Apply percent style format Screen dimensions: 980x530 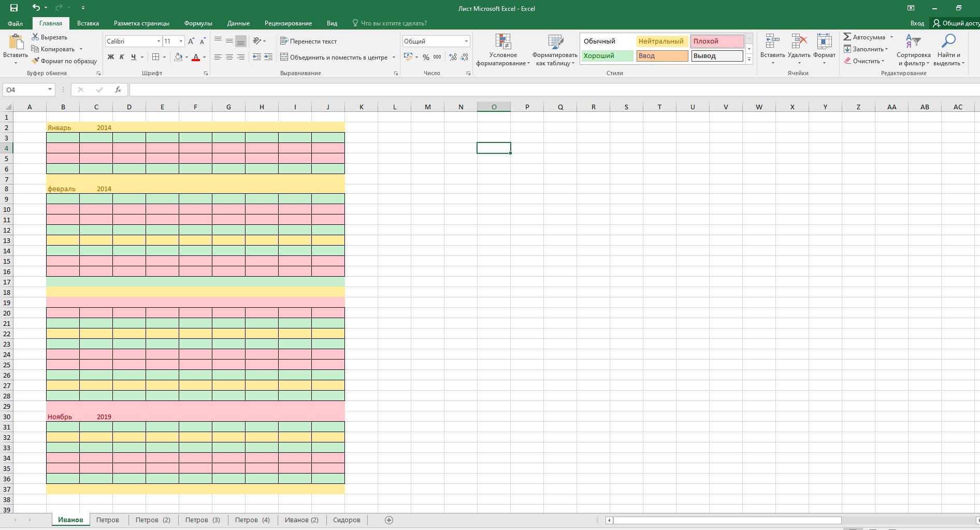426,57
